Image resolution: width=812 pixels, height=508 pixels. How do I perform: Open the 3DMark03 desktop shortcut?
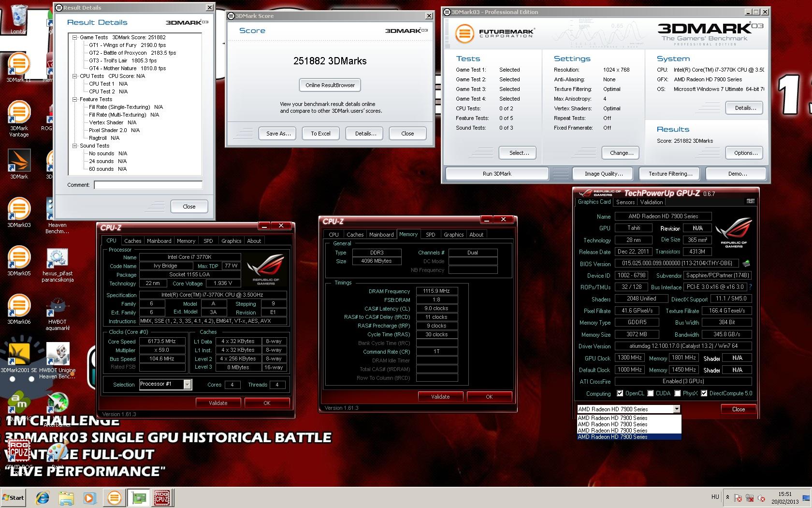click(x=19, y=213)
